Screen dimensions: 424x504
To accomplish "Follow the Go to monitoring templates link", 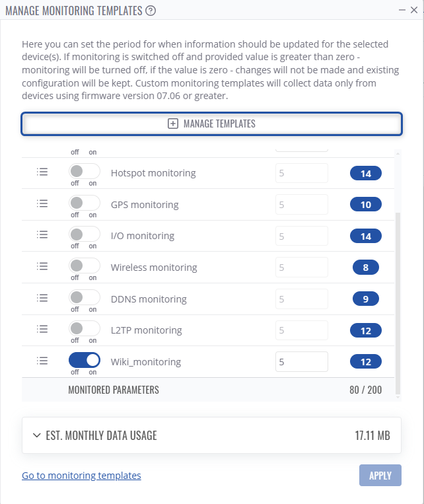I will (81, 476).
